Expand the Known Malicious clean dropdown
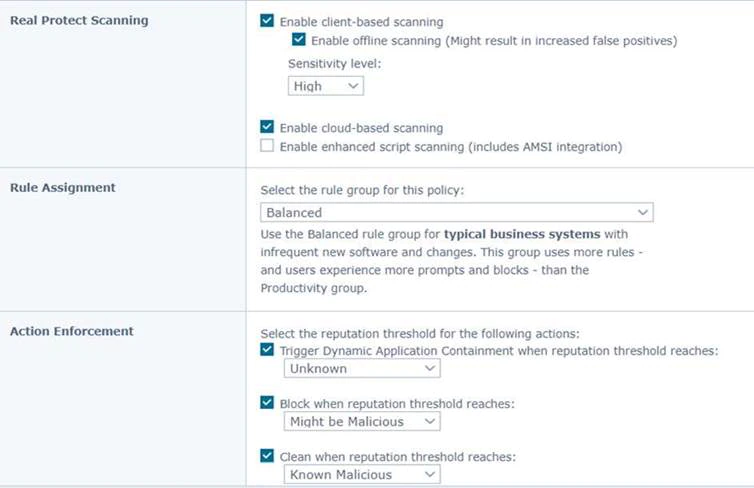 click(362, 475)
